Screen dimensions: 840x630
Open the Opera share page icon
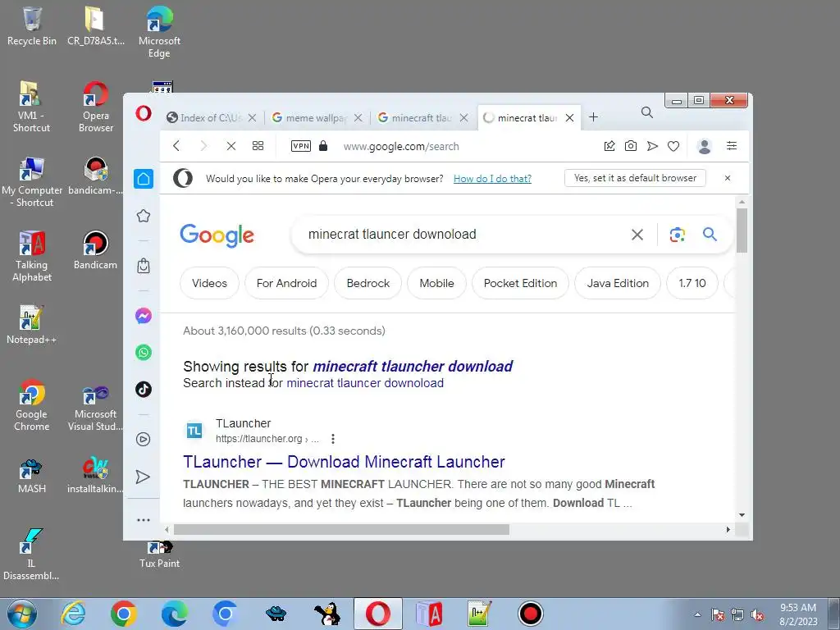coord(609,146)
